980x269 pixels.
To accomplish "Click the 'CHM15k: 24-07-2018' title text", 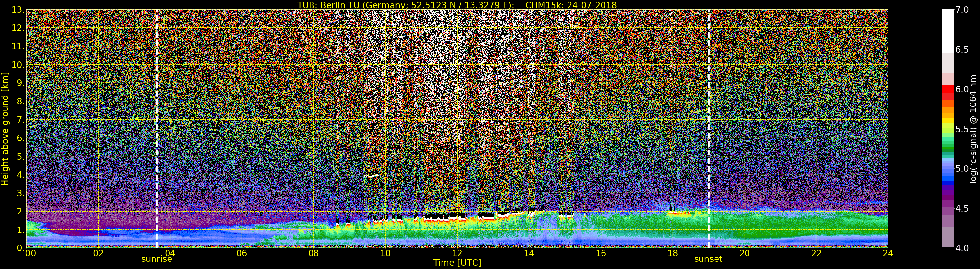I will click(571, 5).
